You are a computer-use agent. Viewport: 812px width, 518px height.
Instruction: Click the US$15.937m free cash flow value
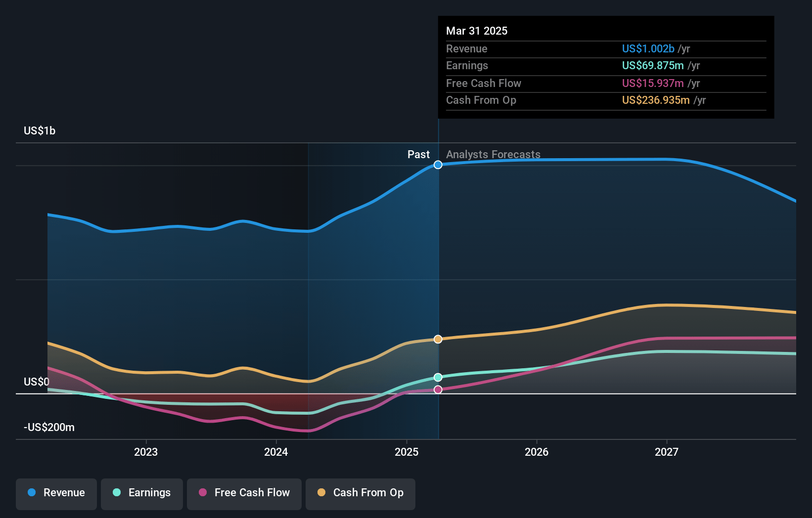pyautogui.click(x=653, y=83)
